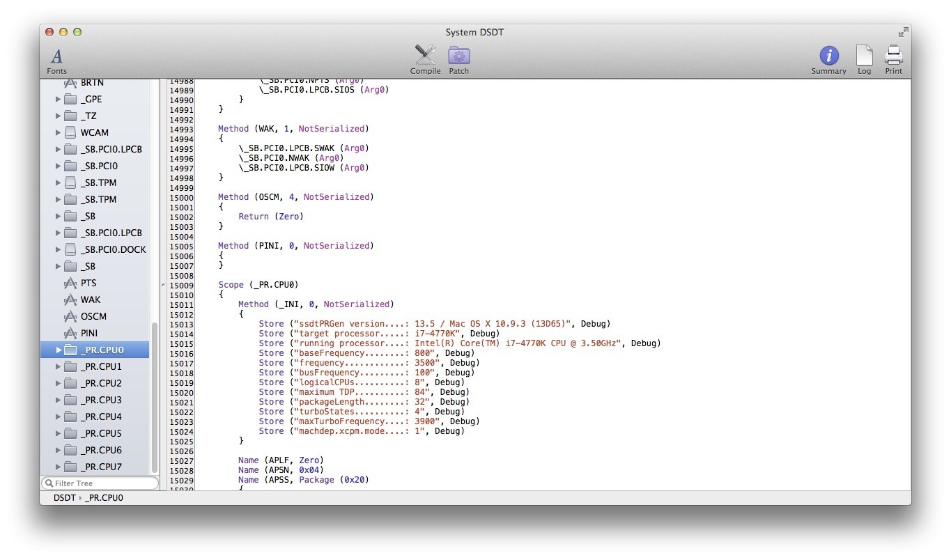Select the WCAM tree item

(95, 133)
